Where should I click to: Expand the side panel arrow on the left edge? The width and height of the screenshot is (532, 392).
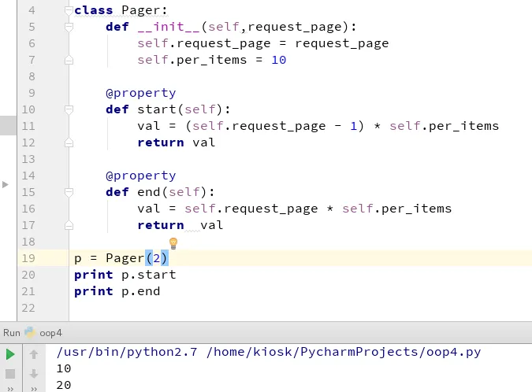point(5,185)
